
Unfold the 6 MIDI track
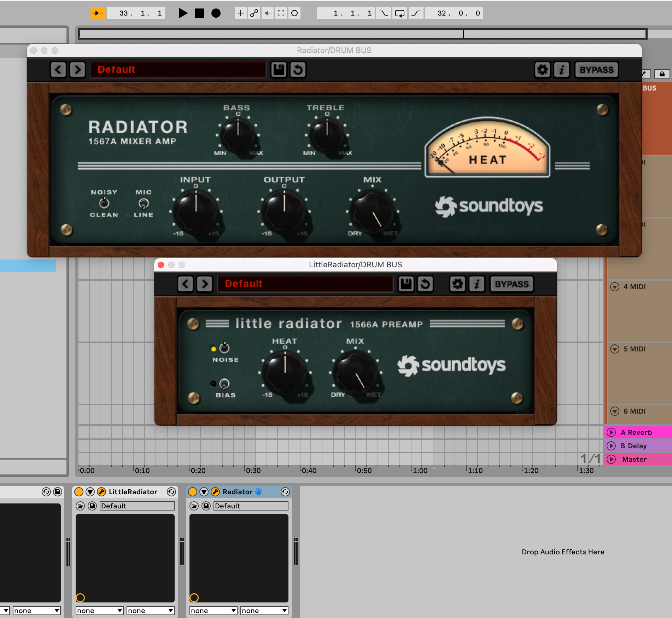pos(615,411)
